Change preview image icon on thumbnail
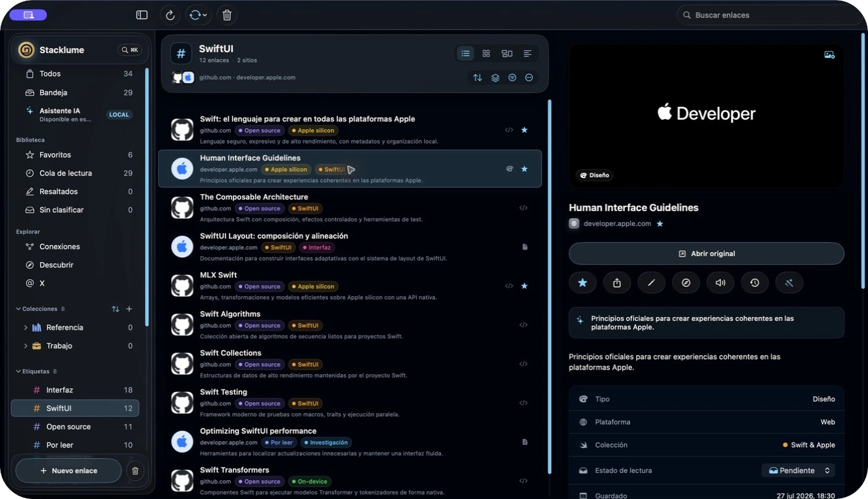Screen dimensions: 868x499 (829, 55)
